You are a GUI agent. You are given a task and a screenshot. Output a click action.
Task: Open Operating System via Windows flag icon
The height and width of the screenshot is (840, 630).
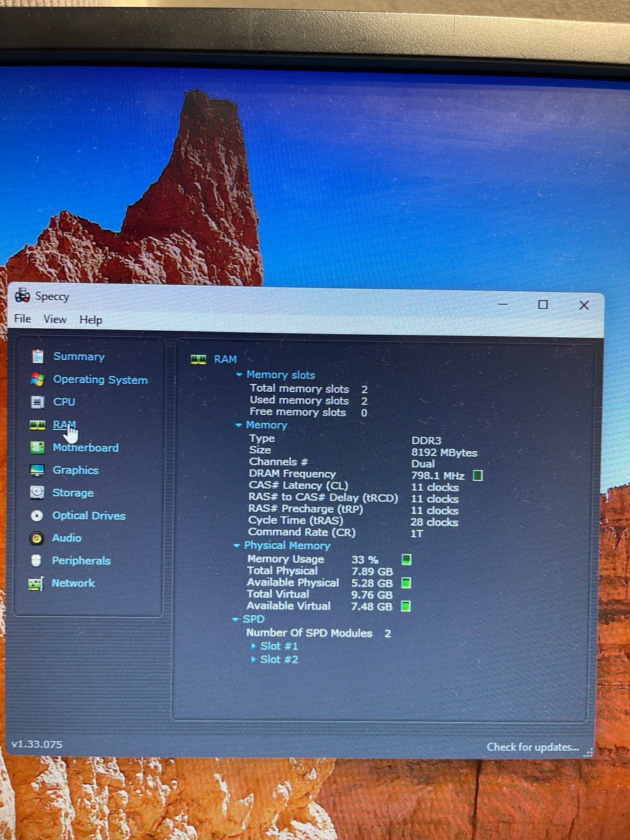[x=38, y=379]
